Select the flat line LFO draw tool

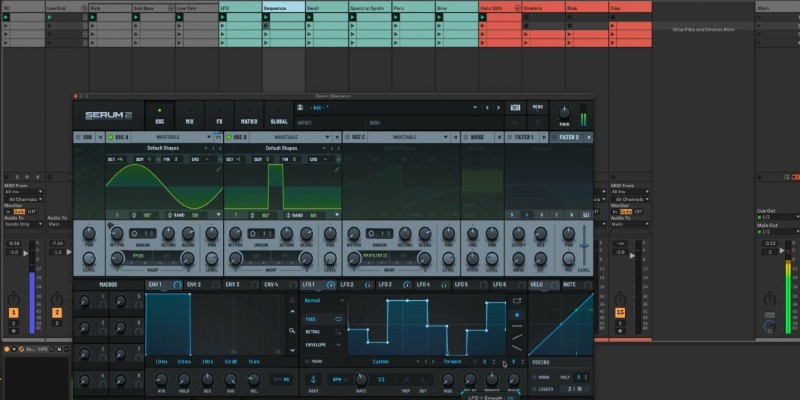pos(517,326)
